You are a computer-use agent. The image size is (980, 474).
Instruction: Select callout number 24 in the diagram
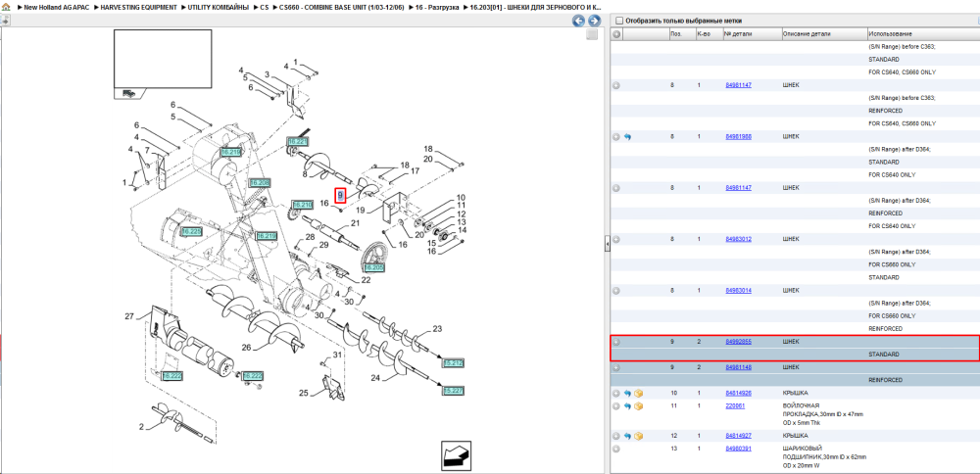click(375, 378)
